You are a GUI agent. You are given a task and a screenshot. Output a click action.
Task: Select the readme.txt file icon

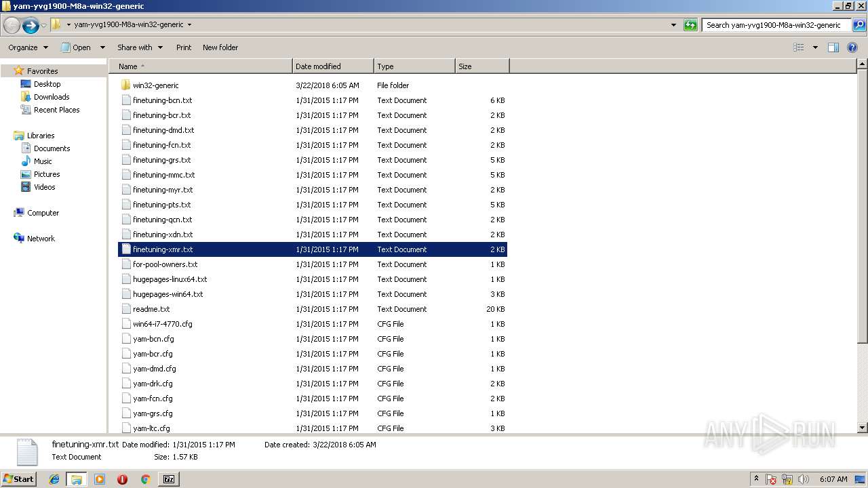point(125,309)
